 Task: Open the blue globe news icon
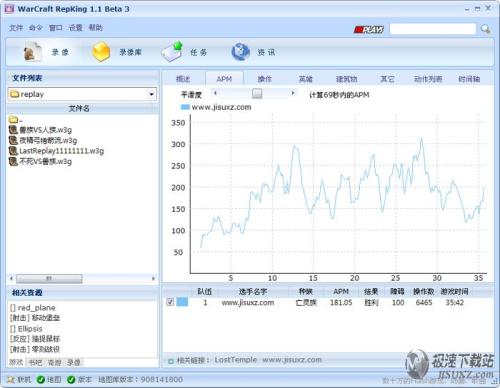tap(241, 52)
